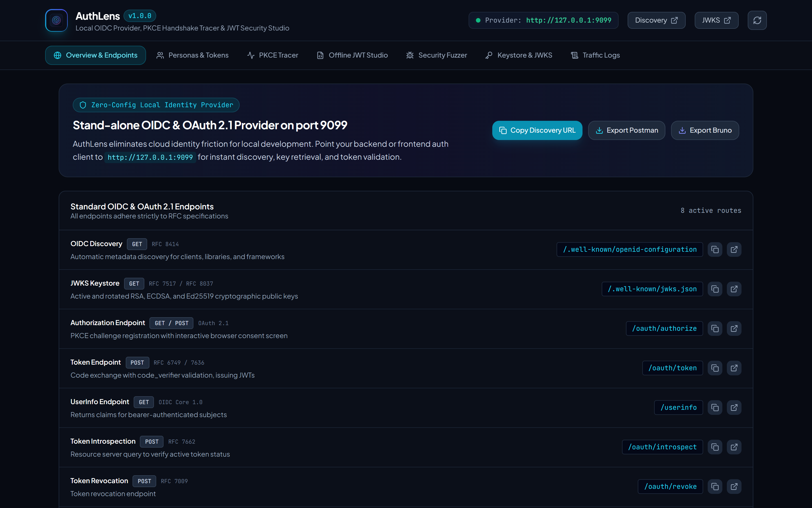Copy the /oauth/introspect path
This screenshot has height=508, width=812.
click(715, 447)
